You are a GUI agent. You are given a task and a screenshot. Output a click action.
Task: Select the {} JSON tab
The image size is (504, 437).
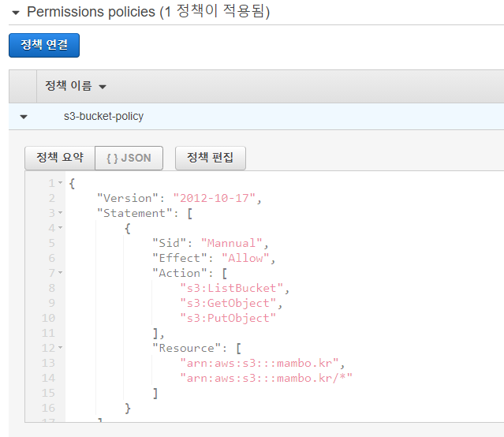[x=129, y=158]
